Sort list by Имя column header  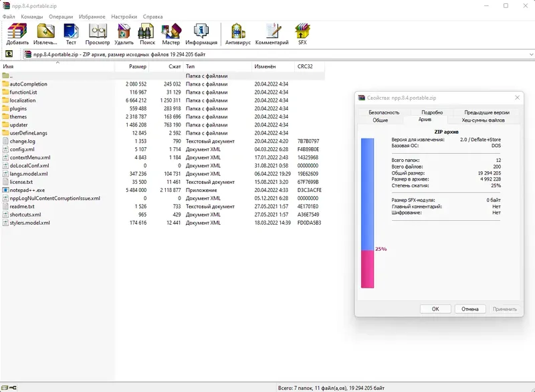58,66
